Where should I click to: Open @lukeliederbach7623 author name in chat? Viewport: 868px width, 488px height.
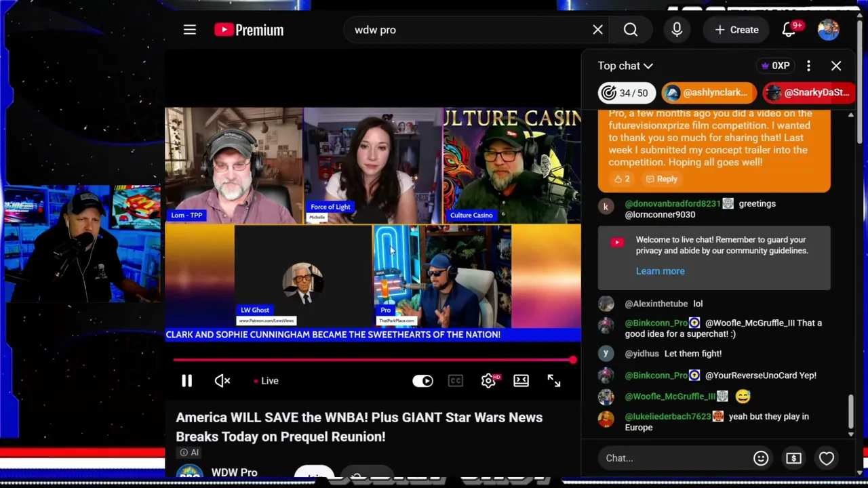click(x=668, y=416)
